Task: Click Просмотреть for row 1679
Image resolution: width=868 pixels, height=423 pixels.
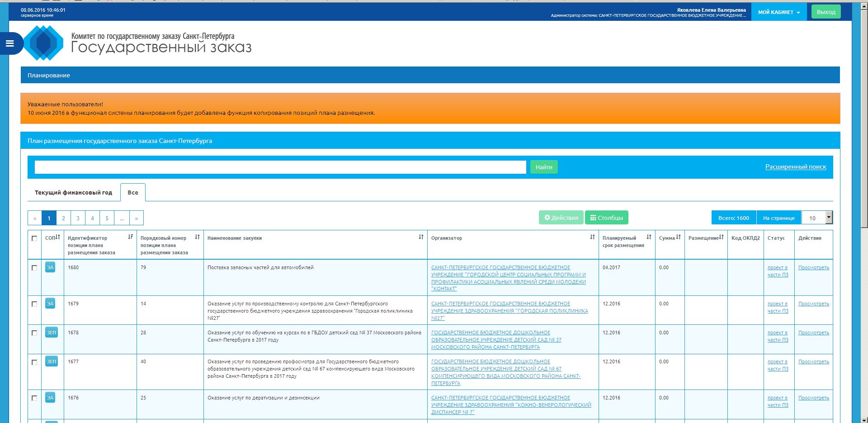Action: point(813,304)
